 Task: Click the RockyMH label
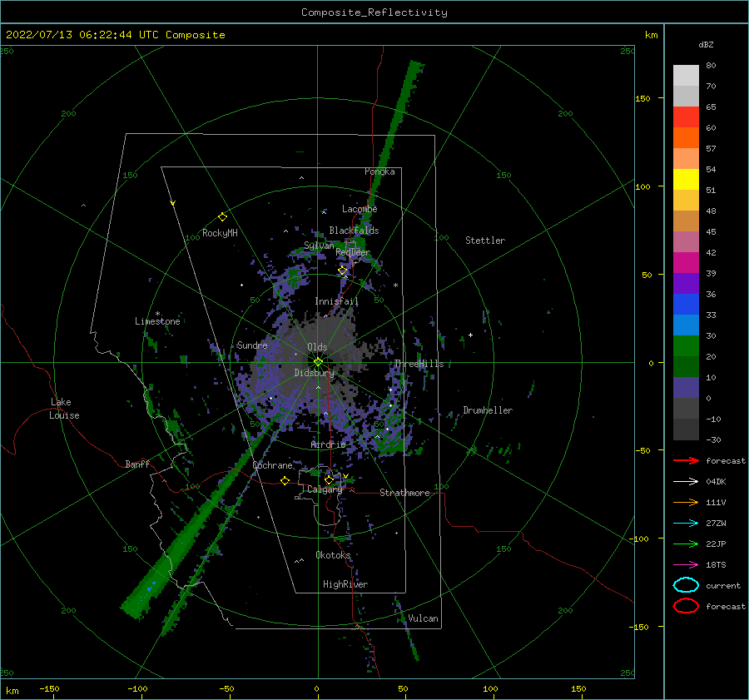(x=220, y=233)
